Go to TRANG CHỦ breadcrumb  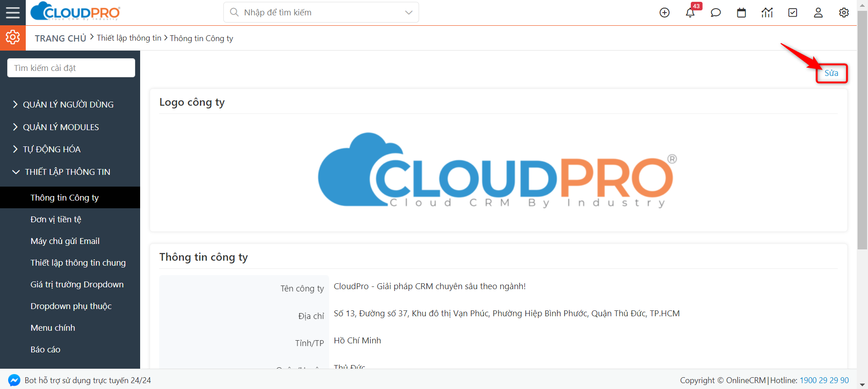[x=61, y=38]
